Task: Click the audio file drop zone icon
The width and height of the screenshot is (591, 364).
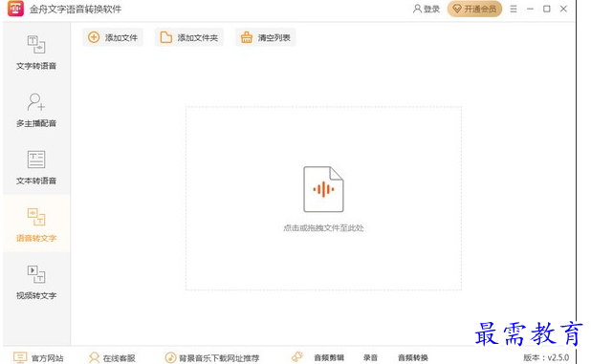Action: point(323,189)
